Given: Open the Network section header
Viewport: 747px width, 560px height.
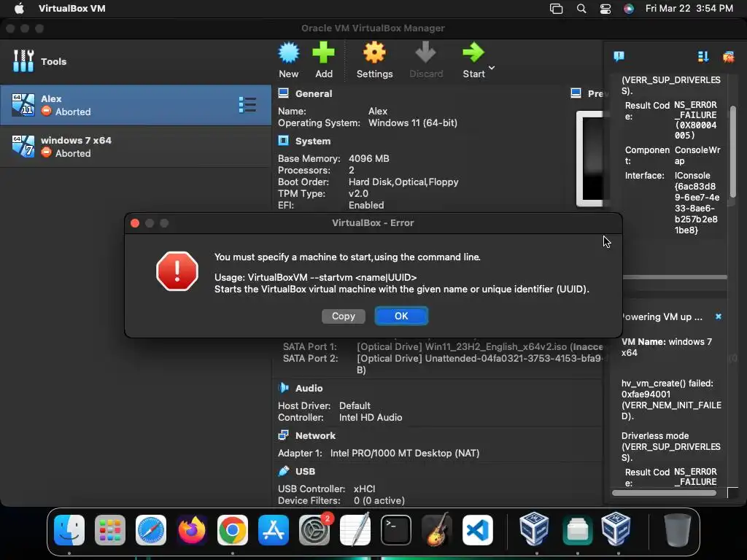Looking at the screenshot, I should (315, 436).
